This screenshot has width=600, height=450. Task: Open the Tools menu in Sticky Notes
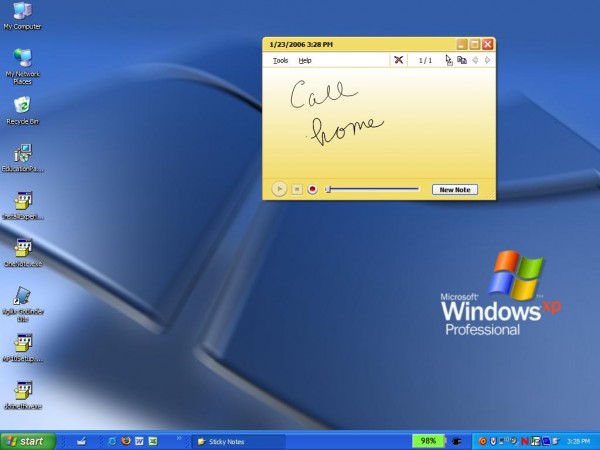coord(280,60)
